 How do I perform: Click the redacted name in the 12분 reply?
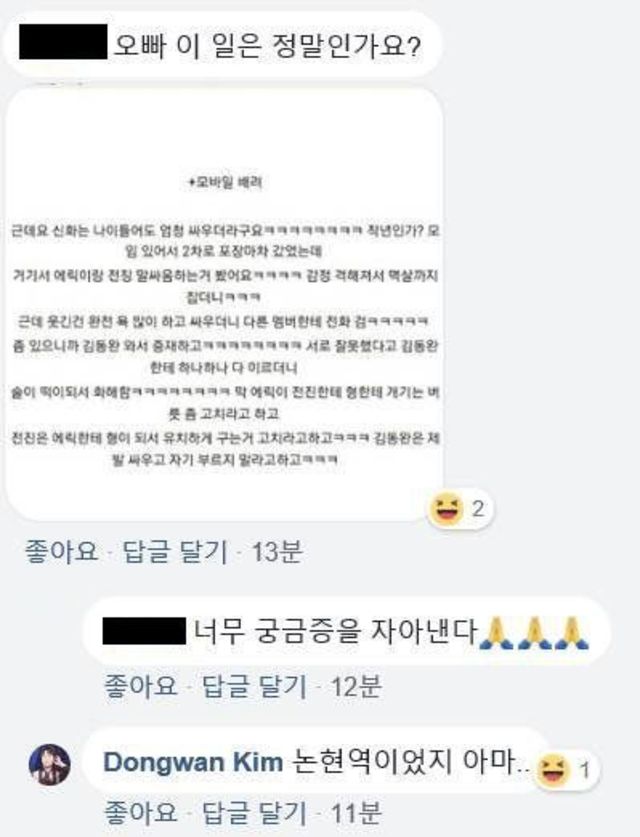144,631
